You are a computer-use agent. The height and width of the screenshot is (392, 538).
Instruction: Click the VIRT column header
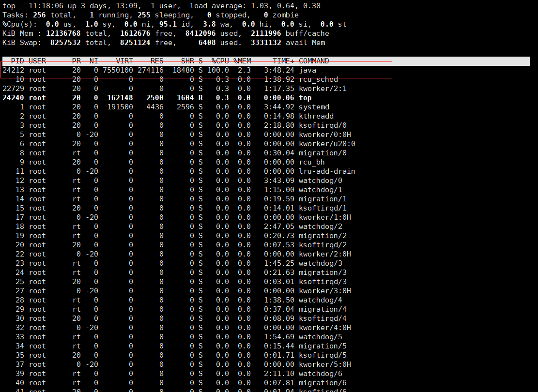[124, 61]
